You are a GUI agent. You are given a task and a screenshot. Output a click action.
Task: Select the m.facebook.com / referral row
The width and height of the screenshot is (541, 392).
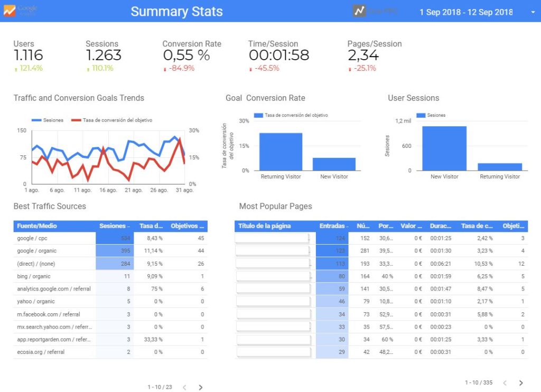coord(110,314)
